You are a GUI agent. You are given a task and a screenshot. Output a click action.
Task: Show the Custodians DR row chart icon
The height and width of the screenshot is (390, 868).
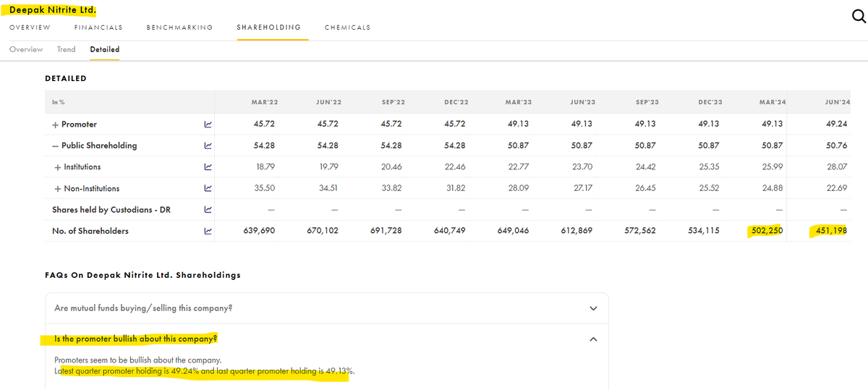pos(208,211)
